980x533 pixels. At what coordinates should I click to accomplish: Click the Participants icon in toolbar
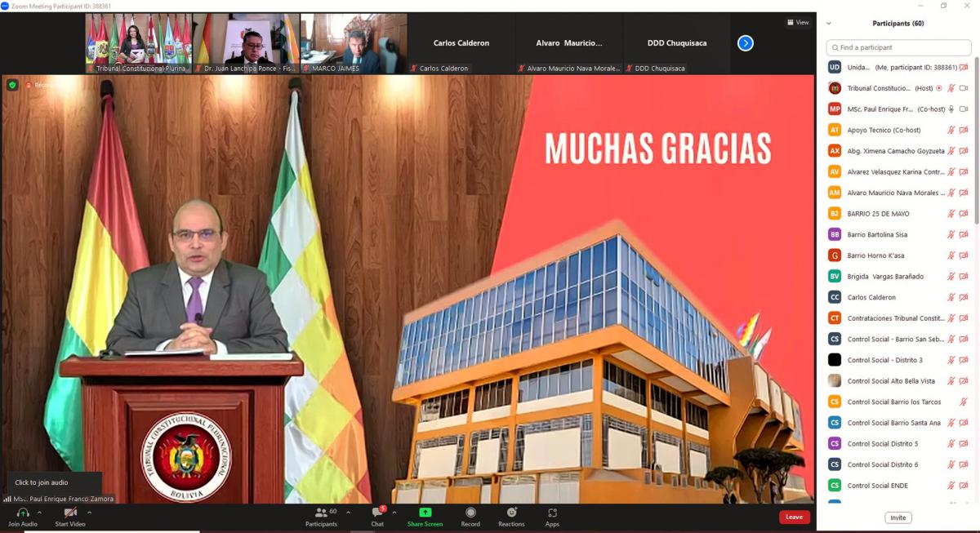320,513
